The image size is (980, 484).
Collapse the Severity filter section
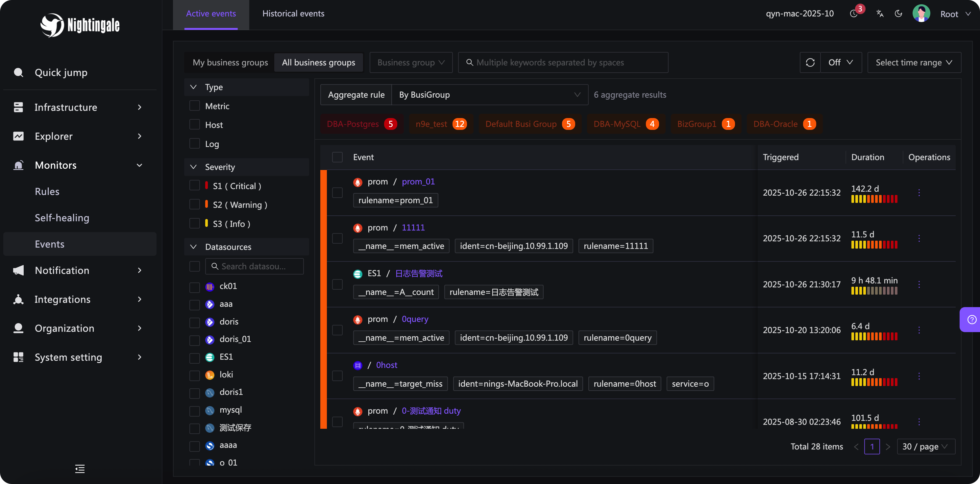pyautogui.click(x=194, y=167)
